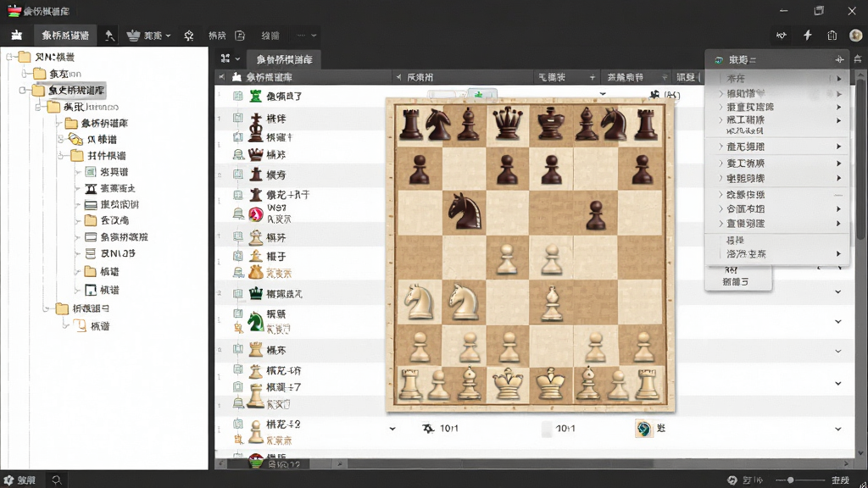Screen dimensions: 868x488
Task: Click the orange pouch-shaped piece icon in the list
Action: click(x=255, y=272)
